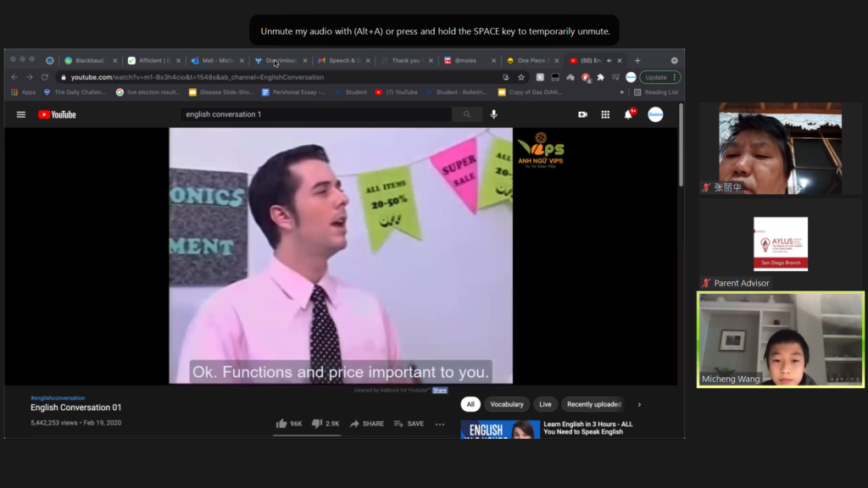The height and width of the screenshot is (488, 868).
Task: Open the live election results bookmark
Action: pyautogui.click(x=147, y=92)
